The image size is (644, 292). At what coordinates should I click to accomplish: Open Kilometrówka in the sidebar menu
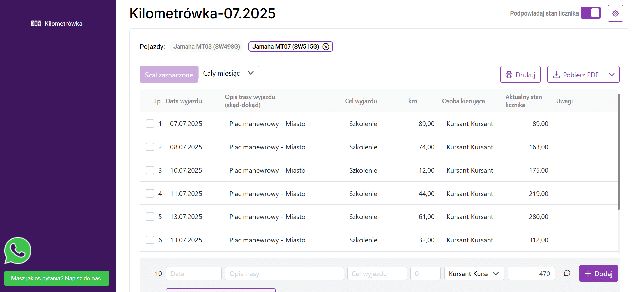(x=63, y=23)
